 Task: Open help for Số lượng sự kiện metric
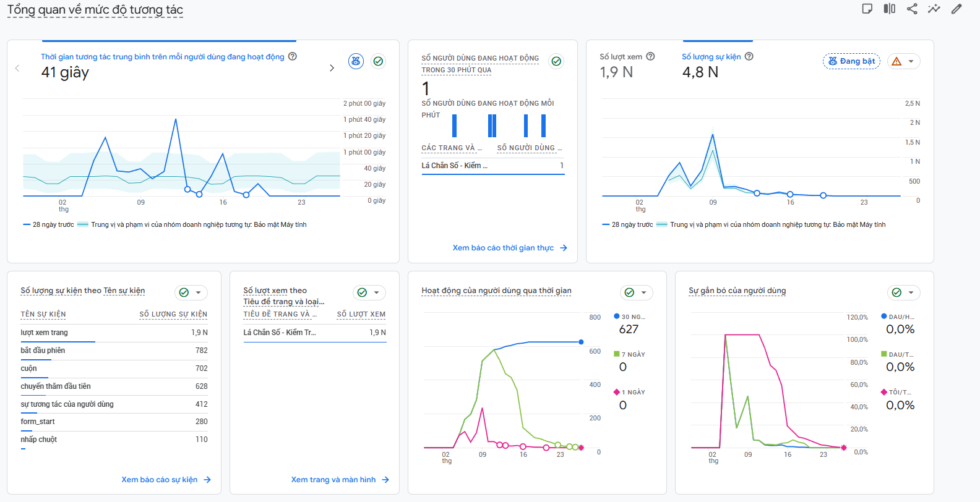pyautogui.click(x=749, y=56)
